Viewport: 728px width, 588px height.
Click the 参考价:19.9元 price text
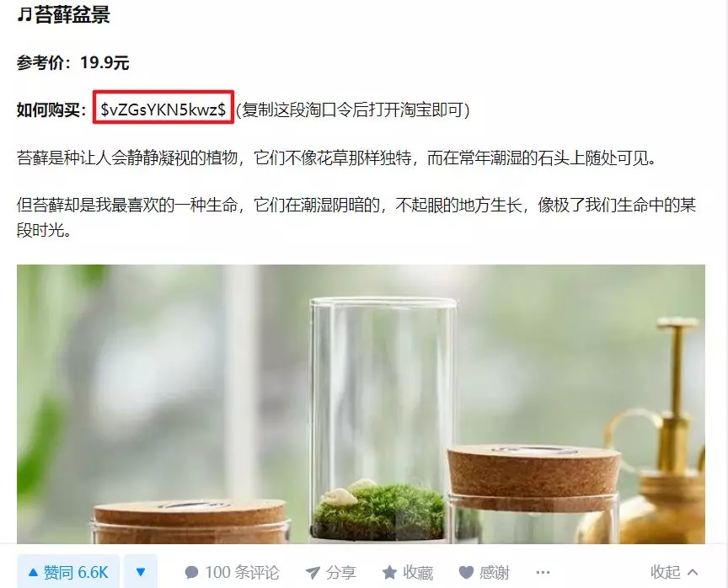click(x=73, y=62)
